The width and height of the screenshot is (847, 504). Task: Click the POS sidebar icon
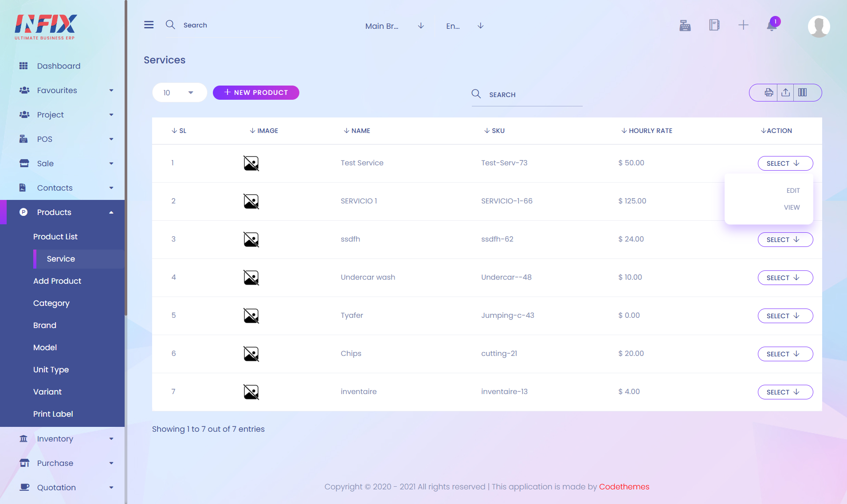[x=24, y=139]
